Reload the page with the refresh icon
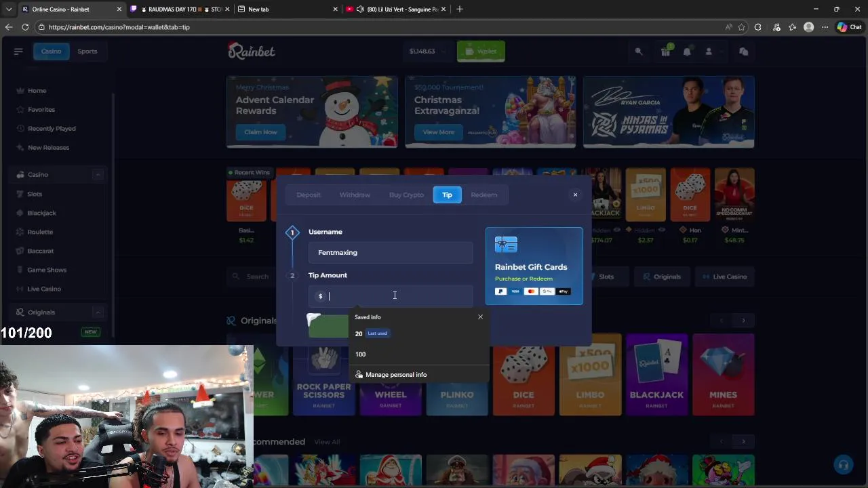The width and height of the screenshot is (868, 488). click(x=25, y=27)
